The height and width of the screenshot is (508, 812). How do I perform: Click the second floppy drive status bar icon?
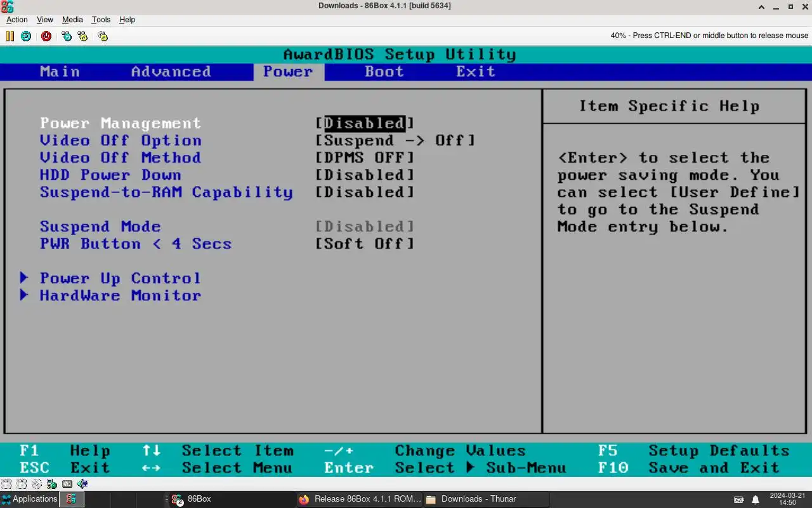click(22, 484)
